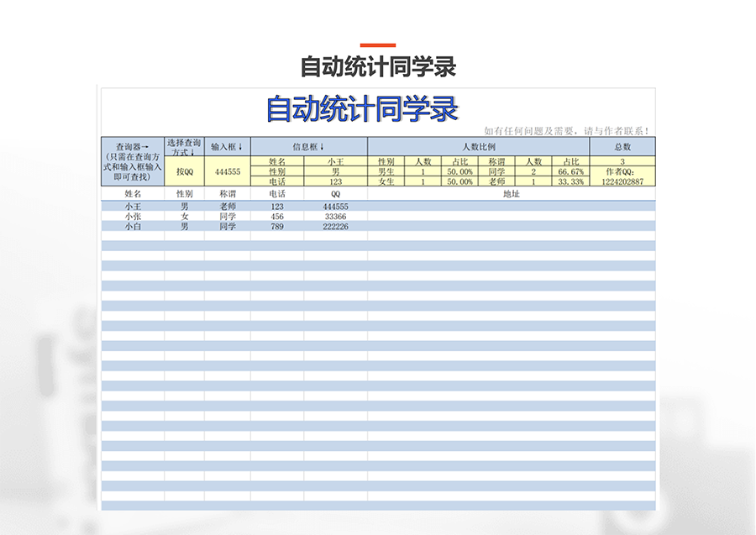Select the 老师 title cell in the 小王 row
756x535 pixels.
click(228, 207)
